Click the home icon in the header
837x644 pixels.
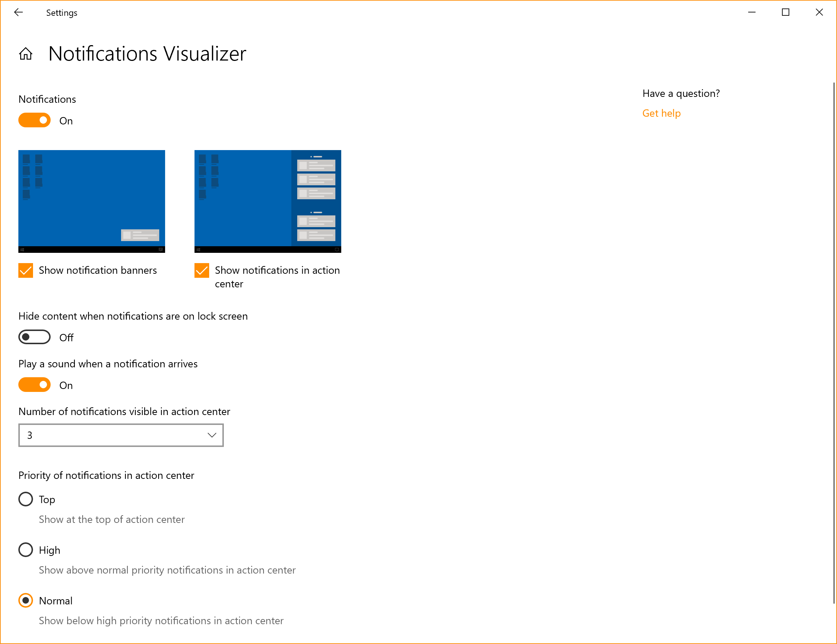pyautogui.click(x=26, y=54)
